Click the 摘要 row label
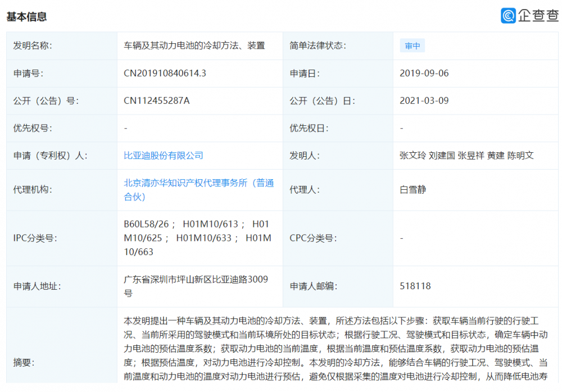This screenshot has height=392, width=562. 24,362
